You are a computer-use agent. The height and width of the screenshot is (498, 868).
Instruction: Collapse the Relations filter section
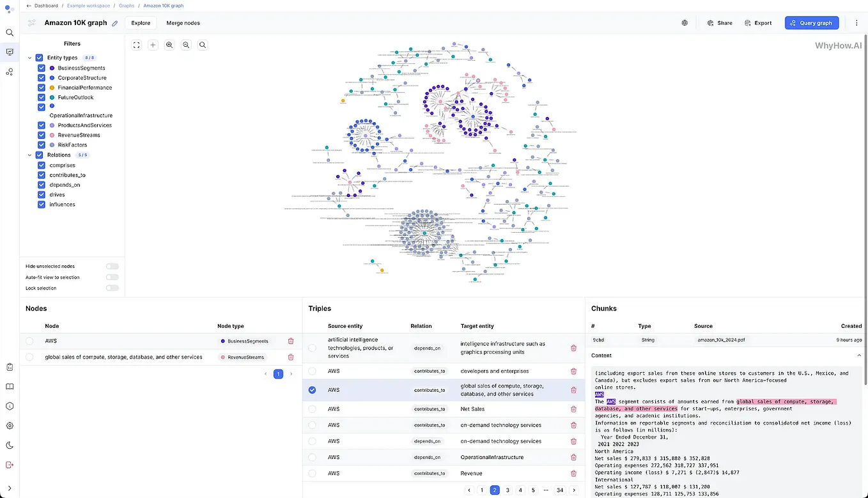pos(29,155)
